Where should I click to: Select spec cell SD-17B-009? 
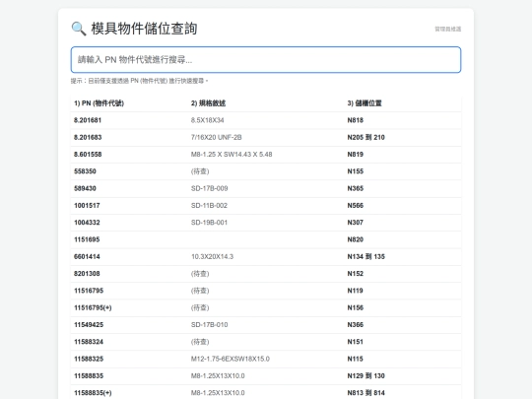click(209, 188)
